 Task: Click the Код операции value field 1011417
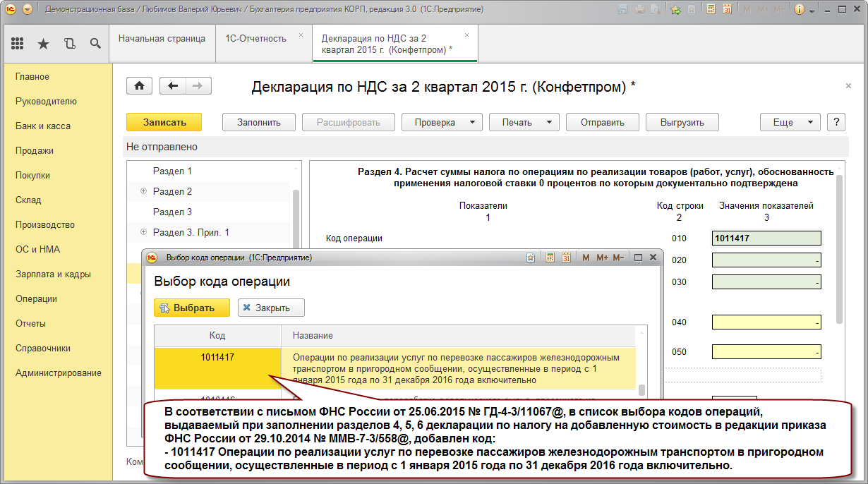[766, 238]
